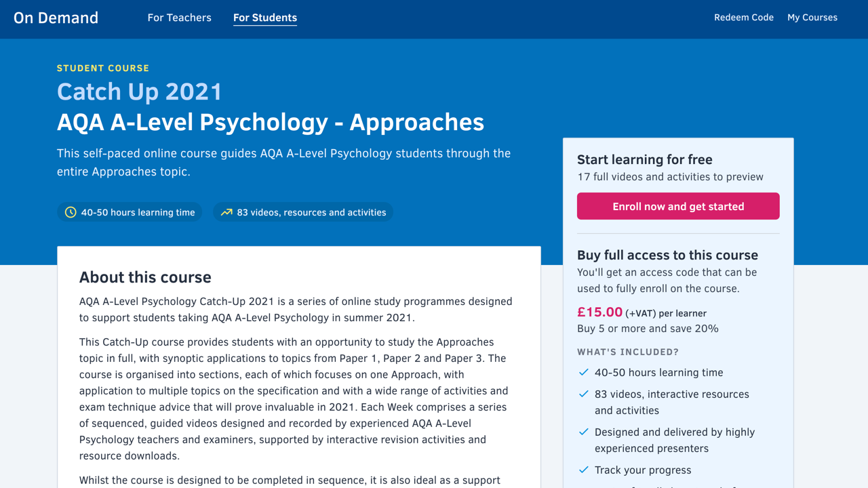This screenshot has width=868, height=488.
Task: Click the AQA A-Level Psychology - Approaches heading
Action: (x=270, y=122)
